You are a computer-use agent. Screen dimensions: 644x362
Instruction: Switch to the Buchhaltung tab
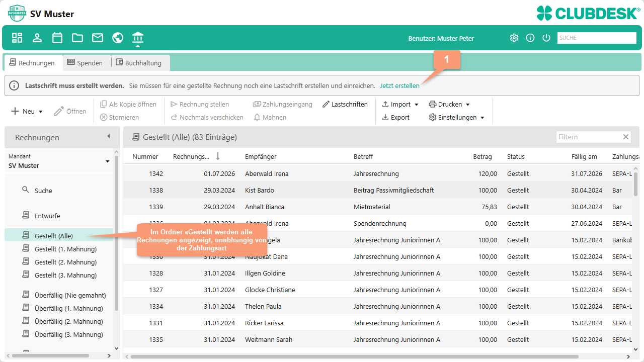pos(140,63)
